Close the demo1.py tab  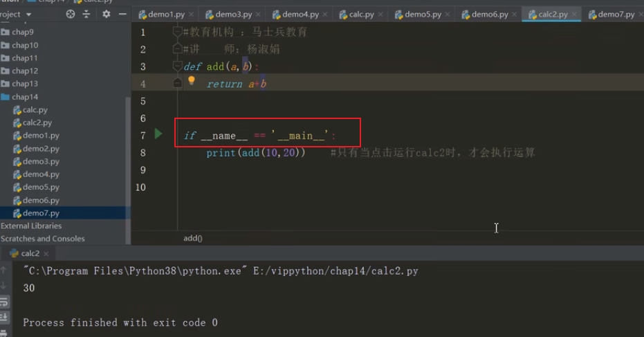(x=192, y=15)
